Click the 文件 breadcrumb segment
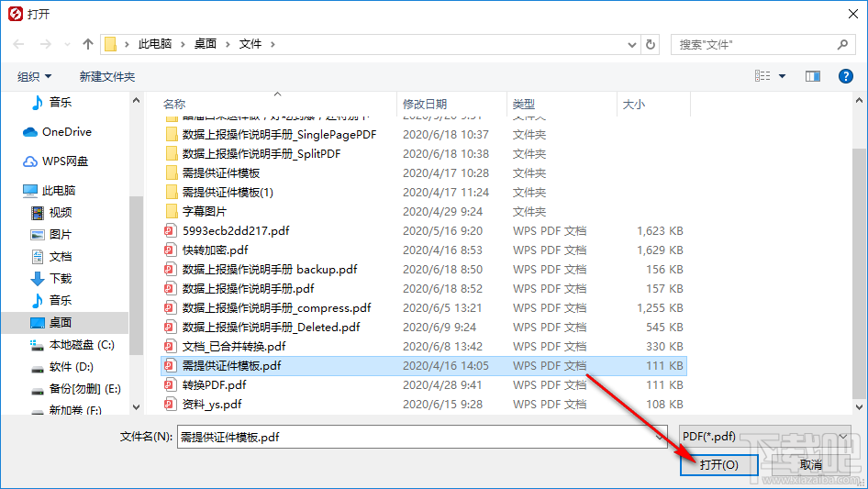 click(250, 44)
